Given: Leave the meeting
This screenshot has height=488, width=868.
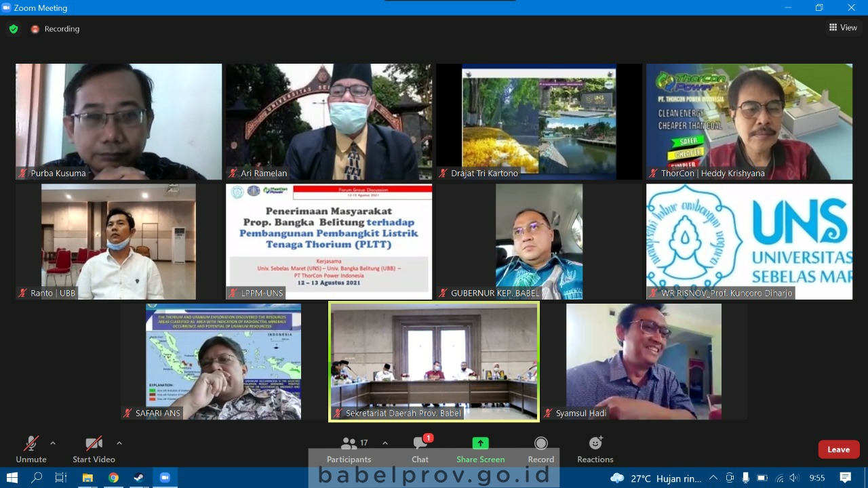Looking at the screenshot, I should tap(838, 449).
